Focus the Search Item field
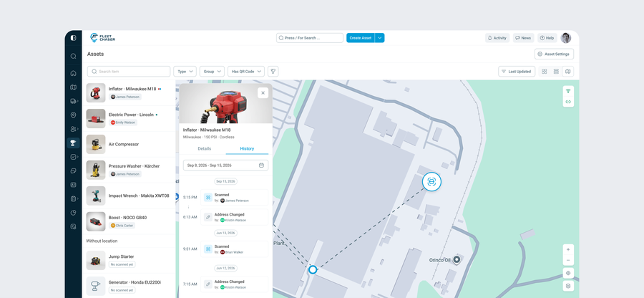The image size is (644, 298). (129, 72)
